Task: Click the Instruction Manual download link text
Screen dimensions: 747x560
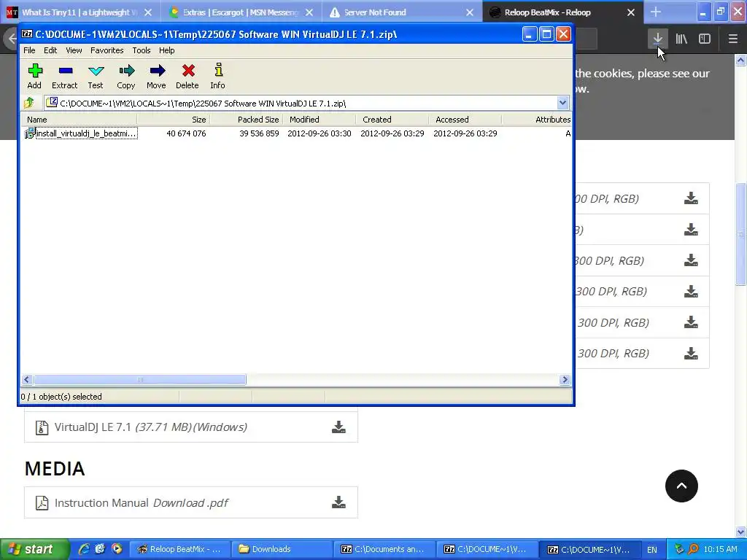Action: [141, 503]
